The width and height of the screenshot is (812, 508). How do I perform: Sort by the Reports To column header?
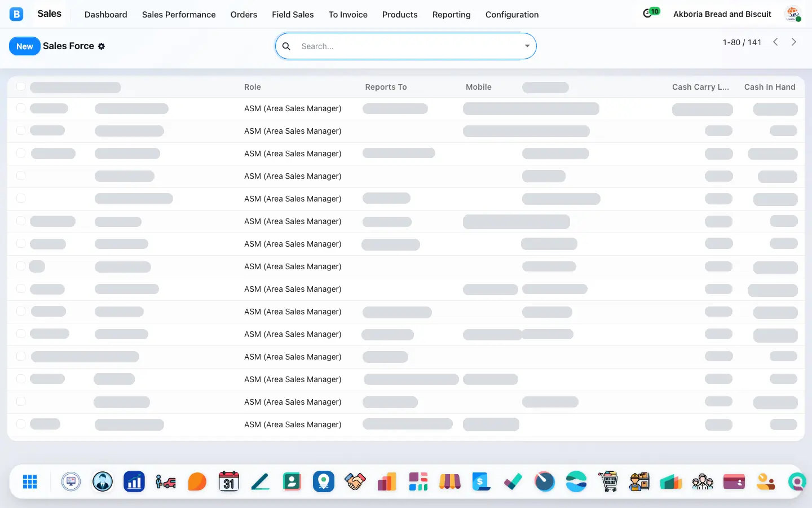pyautogui.click(x=386, y=87)
